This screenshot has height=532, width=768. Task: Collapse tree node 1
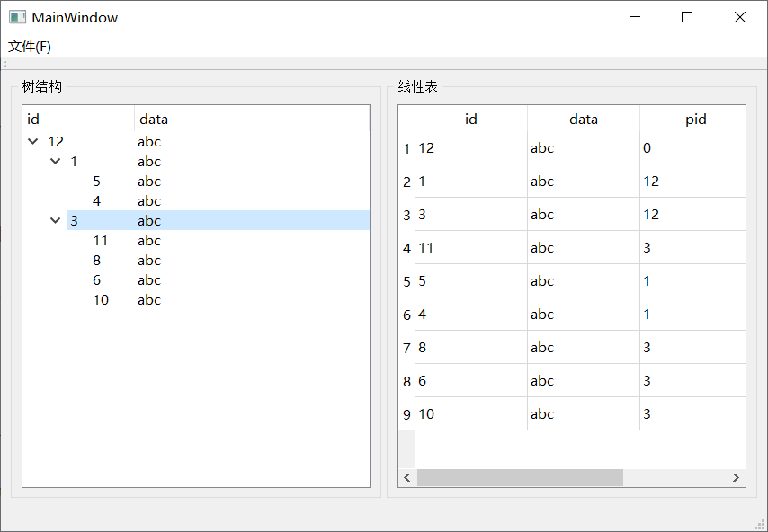pos(56,162)
